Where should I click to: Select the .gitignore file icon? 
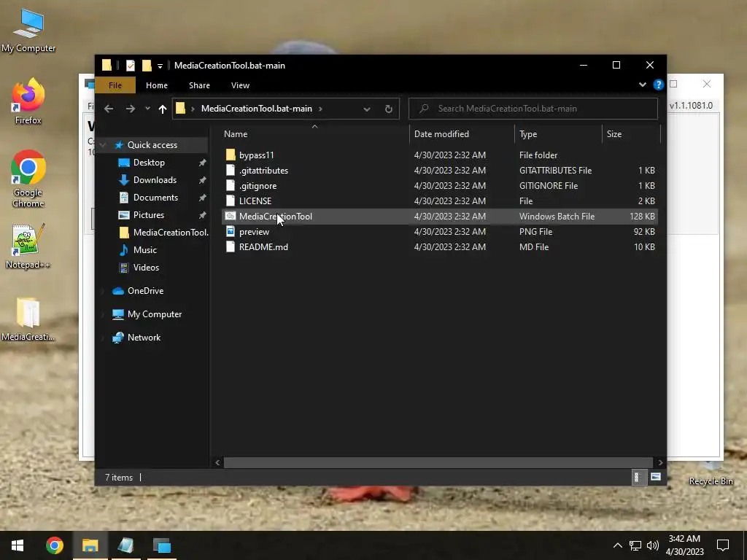coord(231,185)
